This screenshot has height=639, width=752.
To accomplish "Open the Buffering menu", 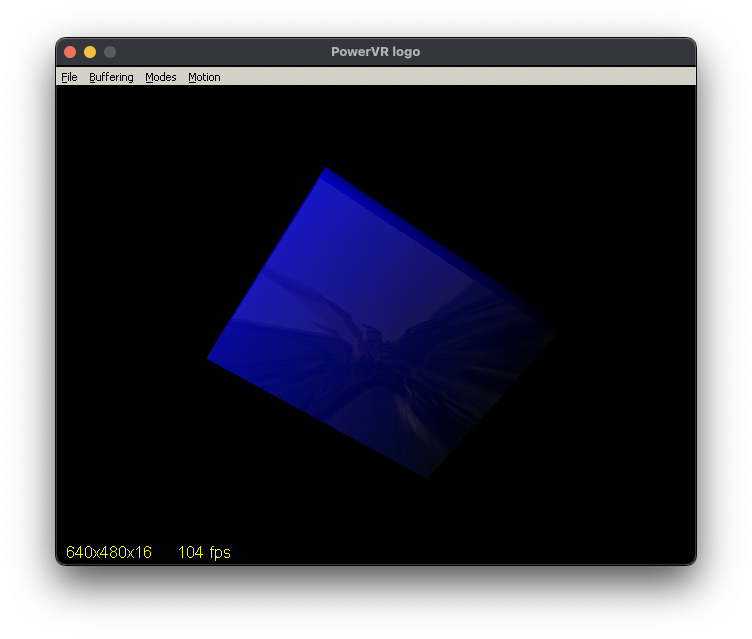I will (111, 77).
